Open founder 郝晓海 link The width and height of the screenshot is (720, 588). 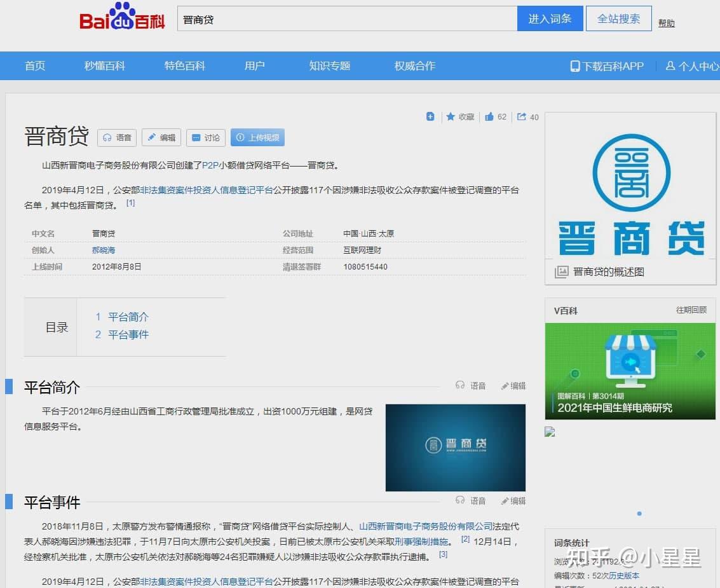[104, 250]
